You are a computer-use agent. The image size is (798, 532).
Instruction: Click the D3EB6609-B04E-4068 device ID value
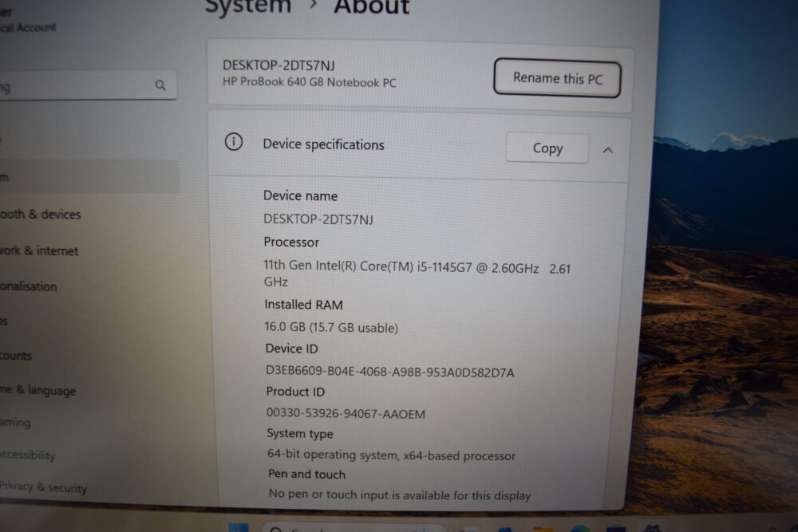coord(390,371)
